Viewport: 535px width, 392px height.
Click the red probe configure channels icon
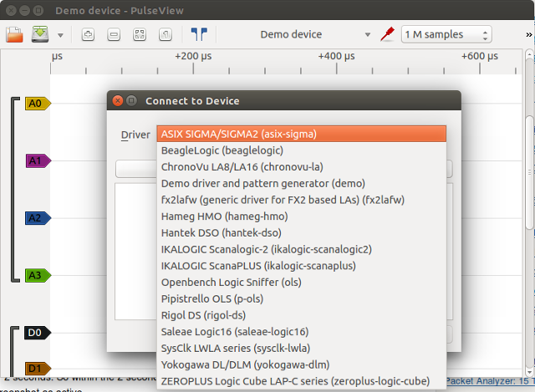point(387,34)
